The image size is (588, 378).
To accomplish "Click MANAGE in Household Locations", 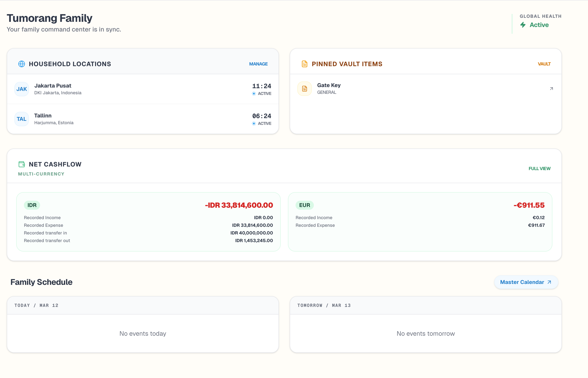I will click(258, 64).
